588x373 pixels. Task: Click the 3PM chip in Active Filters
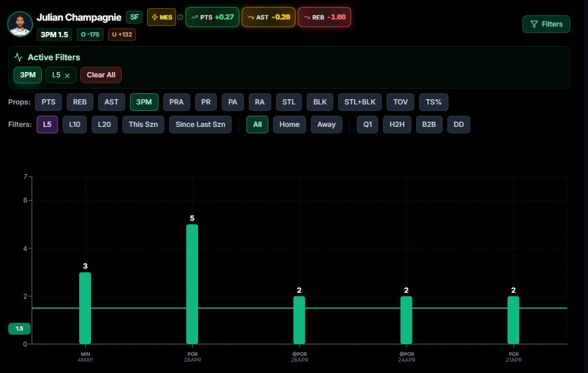(x=28, y=75)
